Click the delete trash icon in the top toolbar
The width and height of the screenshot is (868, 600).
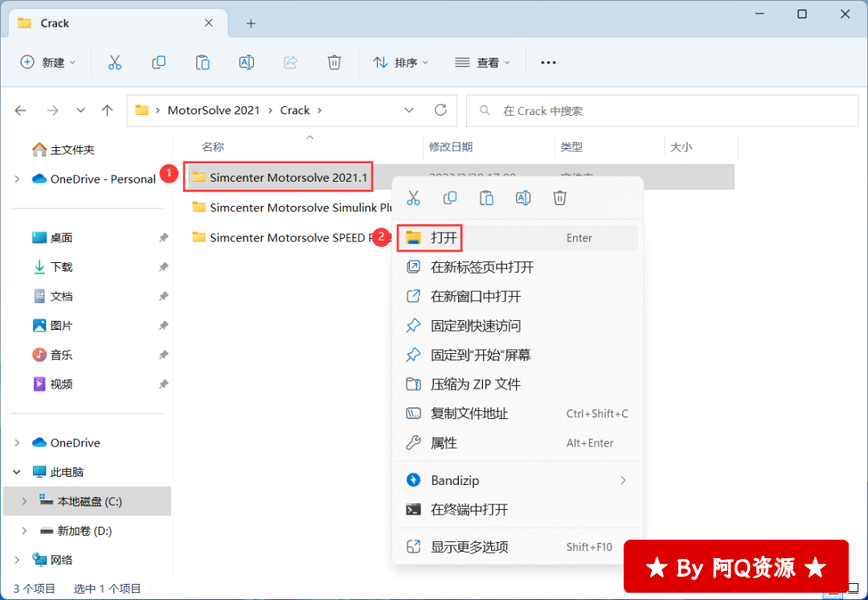(334, 63)
